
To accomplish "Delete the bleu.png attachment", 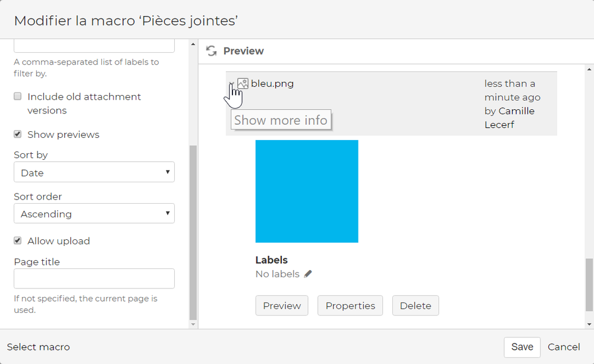I will tap(415, 306).
